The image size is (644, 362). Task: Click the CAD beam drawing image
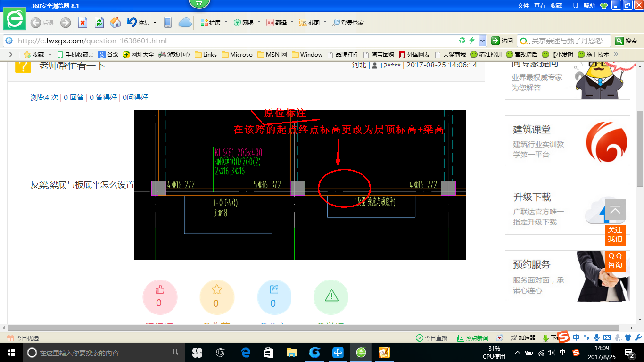pyautogui.click(x=300, y=185)
